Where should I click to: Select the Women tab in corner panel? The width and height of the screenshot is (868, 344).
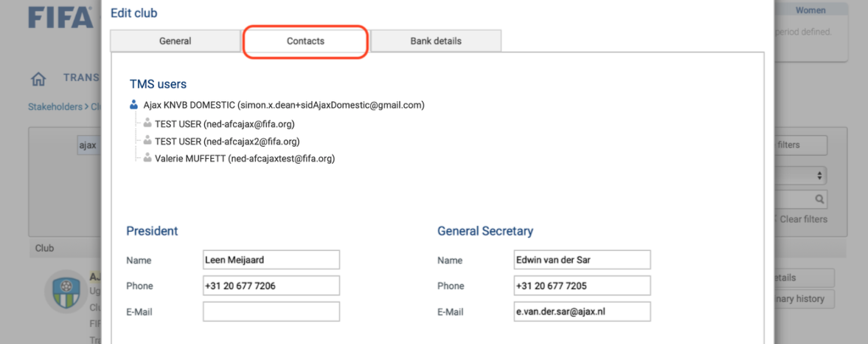click(x=810, y=10)
